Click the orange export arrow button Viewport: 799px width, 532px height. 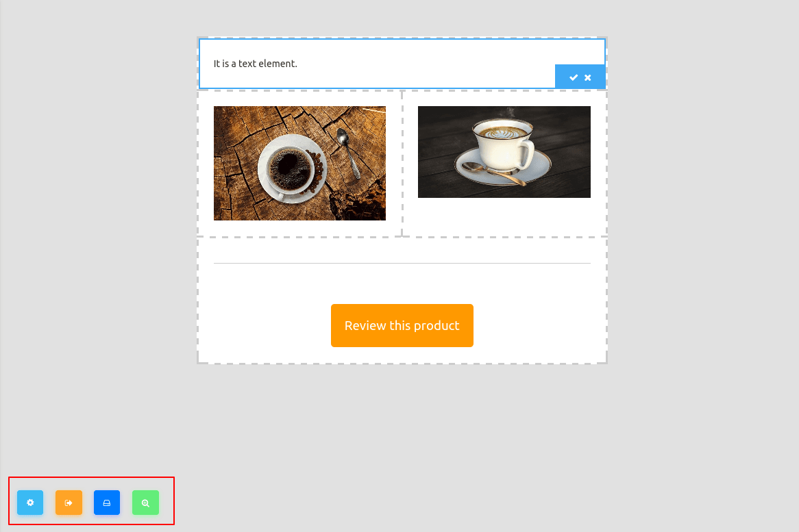69,503
